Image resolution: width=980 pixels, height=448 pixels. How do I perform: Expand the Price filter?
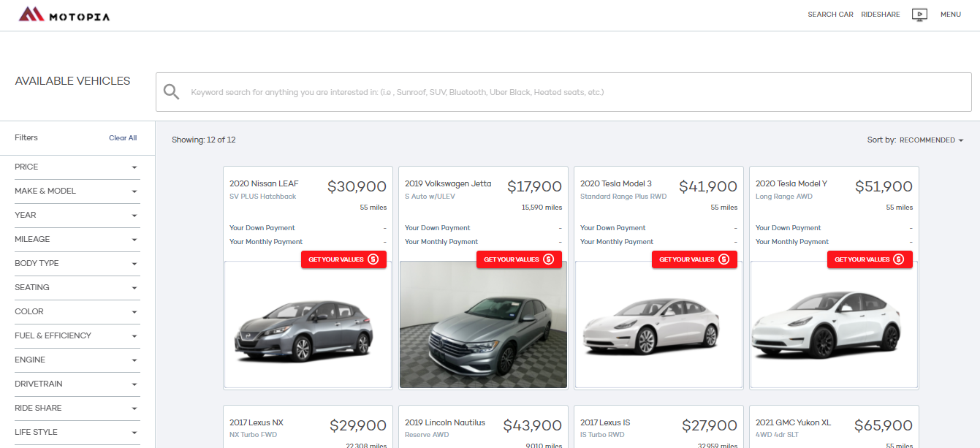point(76,167)
